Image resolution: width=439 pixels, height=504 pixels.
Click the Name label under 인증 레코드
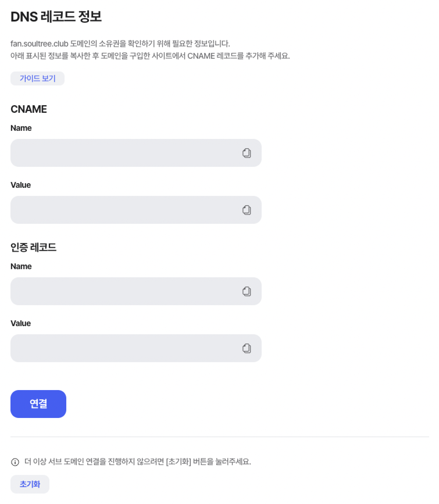[21, 267]
